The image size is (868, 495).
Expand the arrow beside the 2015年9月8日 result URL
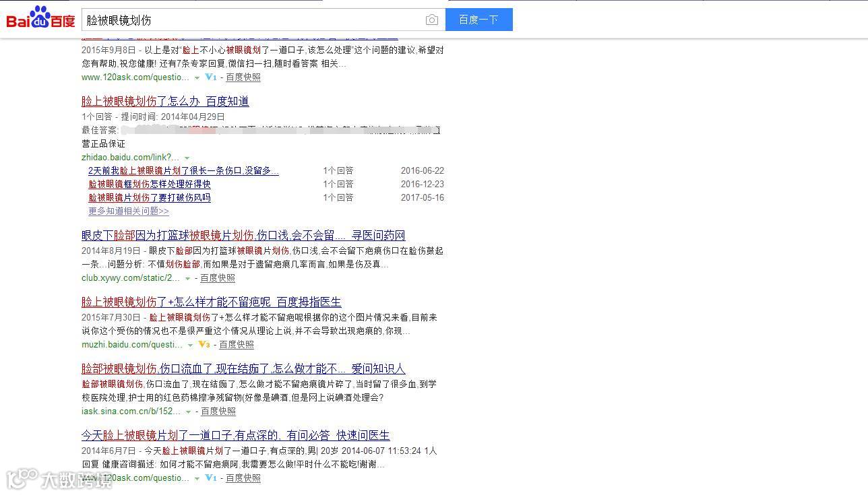point(197,77)
